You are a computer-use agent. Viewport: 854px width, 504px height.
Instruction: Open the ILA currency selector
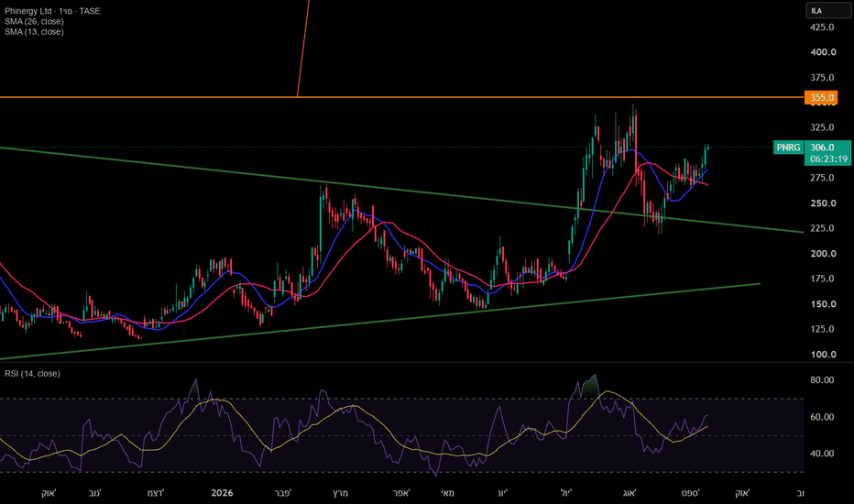coord(827,11)
